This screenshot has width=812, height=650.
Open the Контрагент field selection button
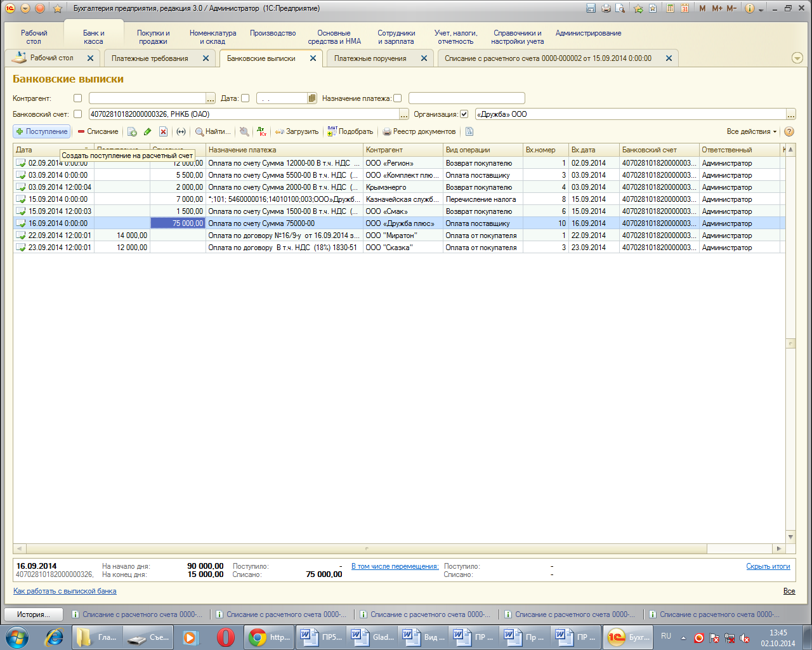point(211,98)
